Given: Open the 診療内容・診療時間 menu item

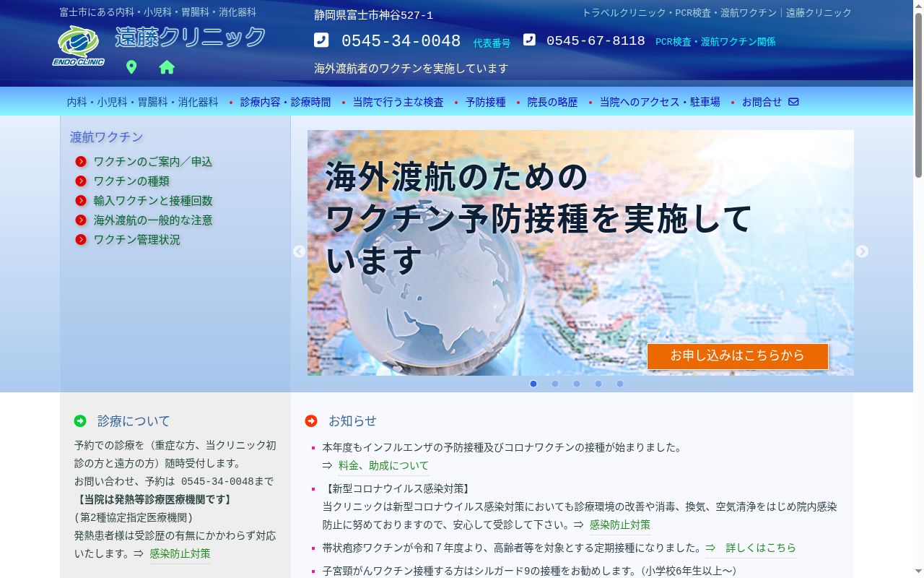Looking at the screenshot, I should tap(285, 102).
